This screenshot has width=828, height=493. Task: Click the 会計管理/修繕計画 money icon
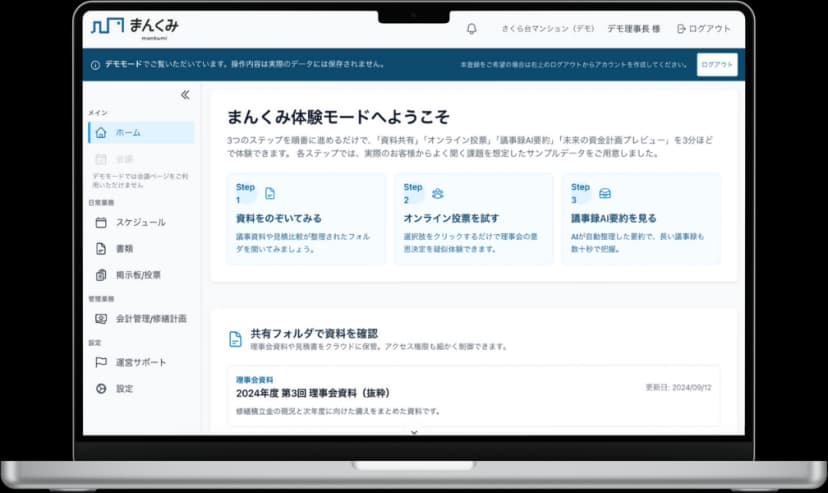[x=101, y=319]
